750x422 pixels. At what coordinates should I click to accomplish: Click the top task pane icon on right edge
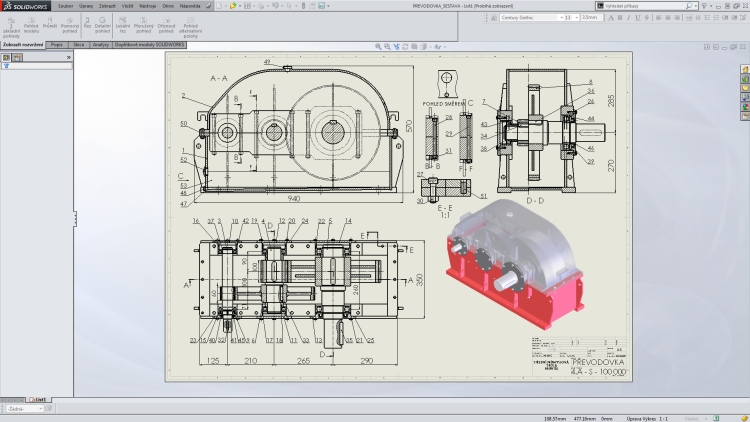[x=745, y=69]
